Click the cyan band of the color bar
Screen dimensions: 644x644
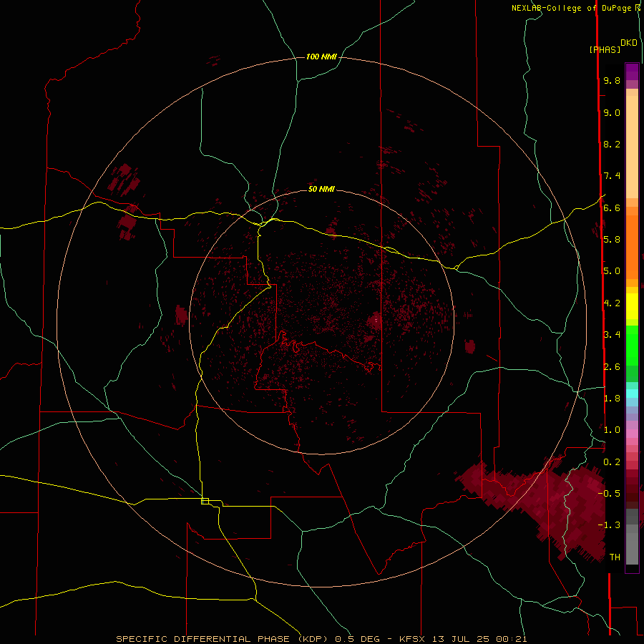(x=632, y=394)
